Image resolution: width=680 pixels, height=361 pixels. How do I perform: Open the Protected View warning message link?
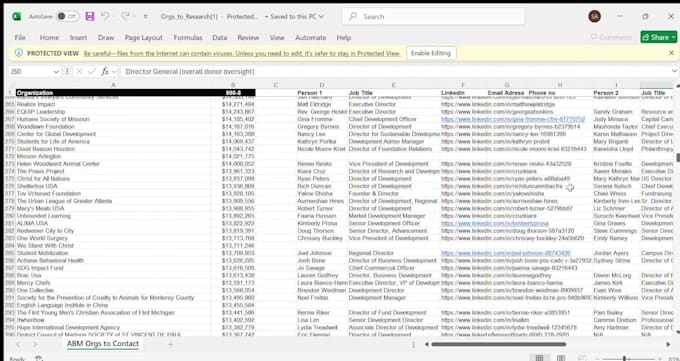242,53
